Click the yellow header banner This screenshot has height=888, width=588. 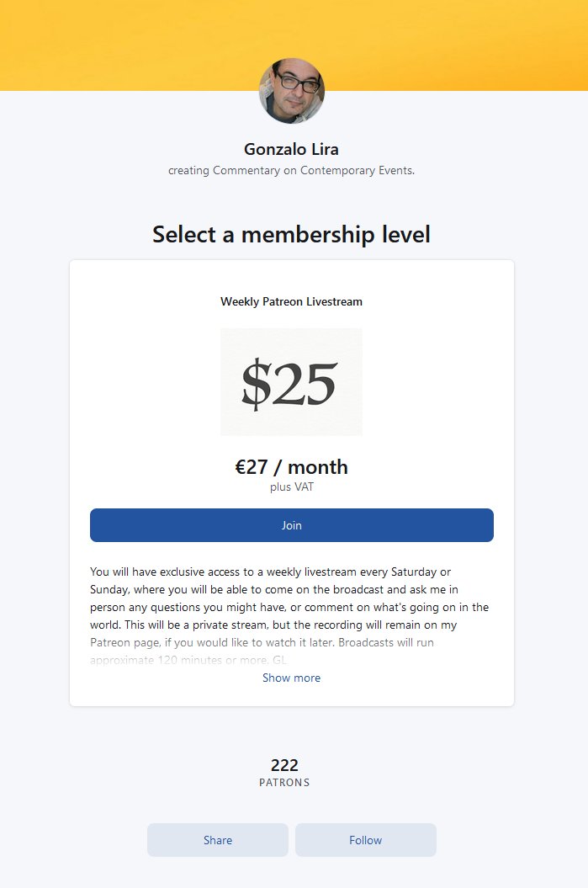coord(294,45)
